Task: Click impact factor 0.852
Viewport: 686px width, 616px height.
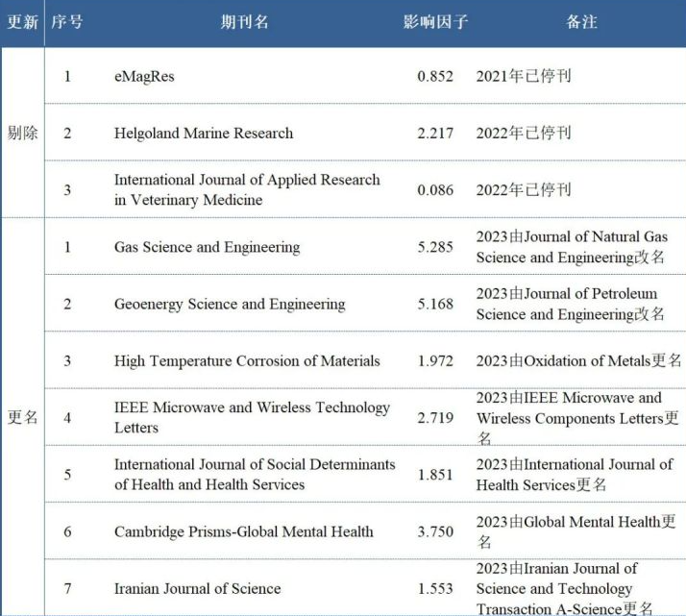Action: (x=435, y=76)
